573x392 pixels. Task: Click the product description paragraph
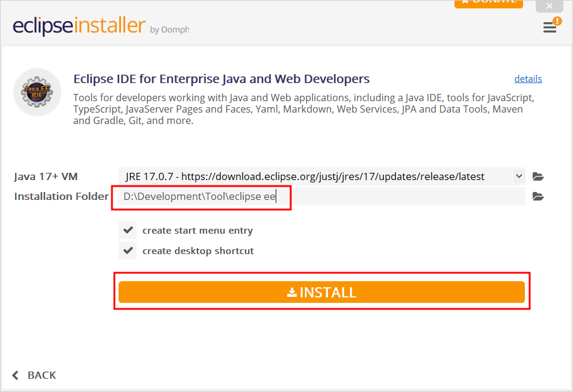303,109
